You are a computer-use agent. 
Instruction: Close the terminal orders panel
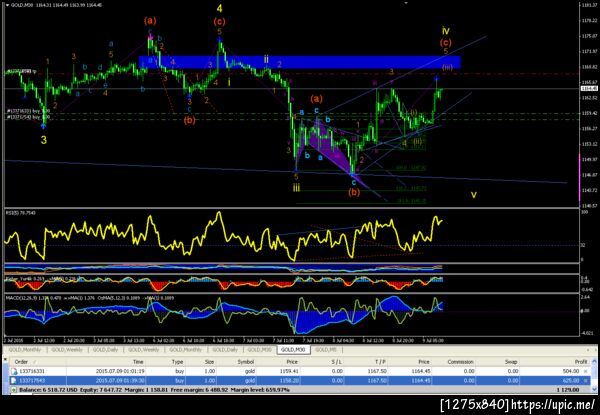pos(5,359)
